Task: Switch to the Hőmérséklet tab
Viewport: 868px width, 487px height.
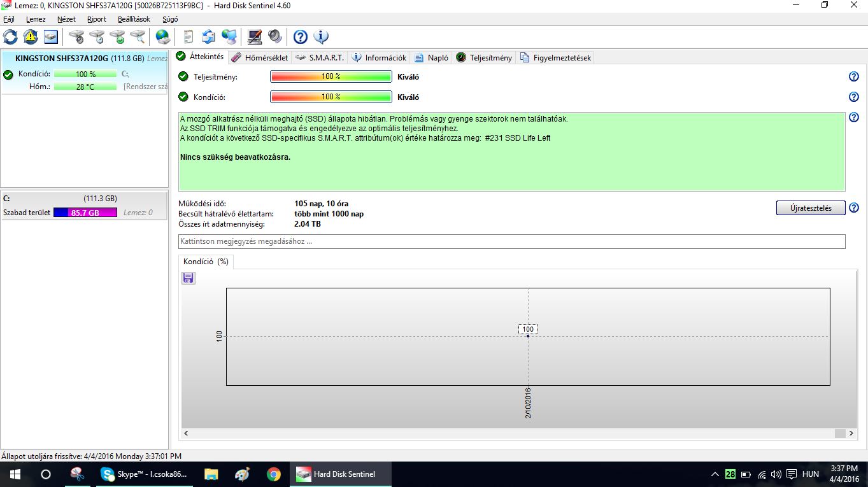Action: click(x=260, y=57)
